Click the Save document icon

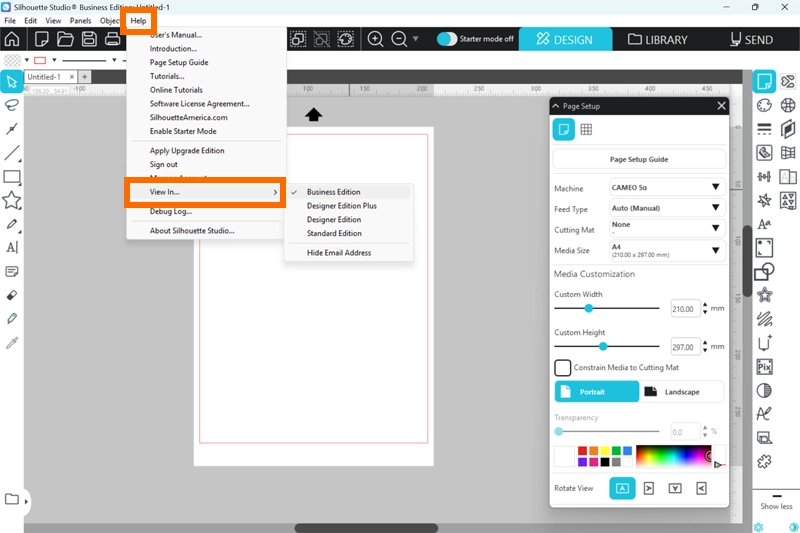pos(88,39)
